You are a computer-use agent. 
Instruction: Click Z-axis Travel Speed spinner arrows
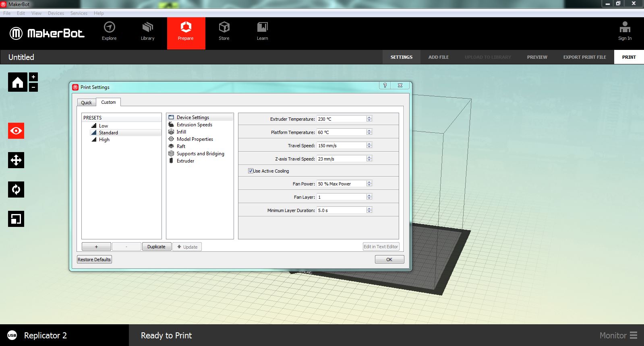369,159
